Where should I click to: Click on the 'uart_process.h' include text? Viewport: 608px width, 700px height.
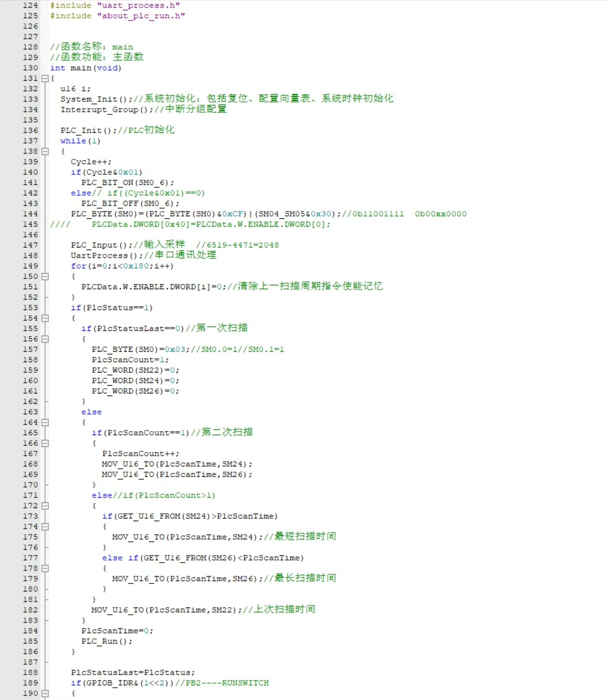(138, 6)
